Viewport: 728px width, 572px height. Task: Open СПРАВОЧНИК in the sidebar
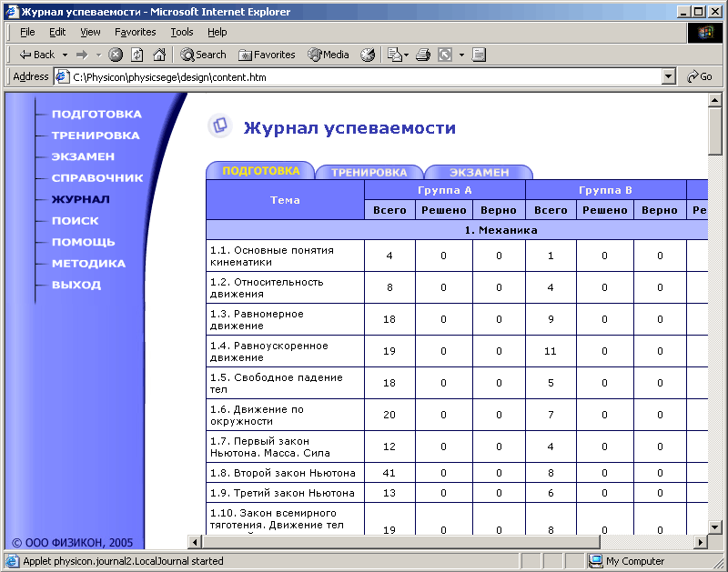pos(97,178)
